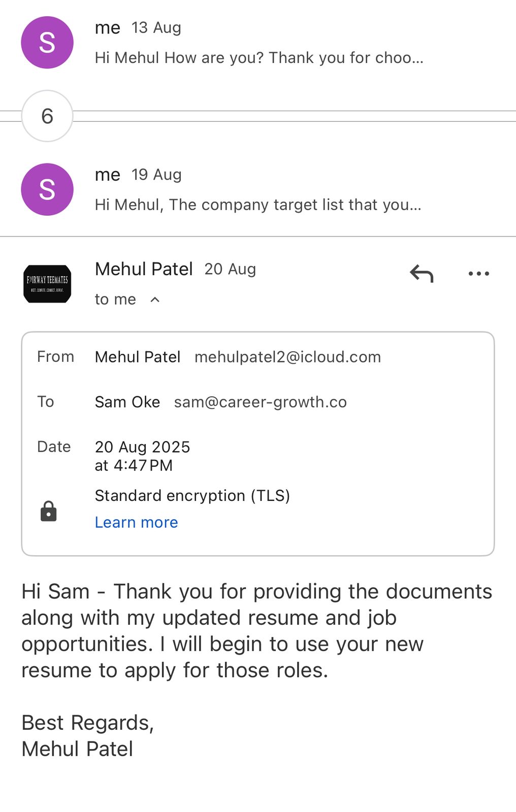This screenshot has width=516, height=812.
Task: Tap mehulpatel2@icloud.com sender email address
Action: pos(287,357)
